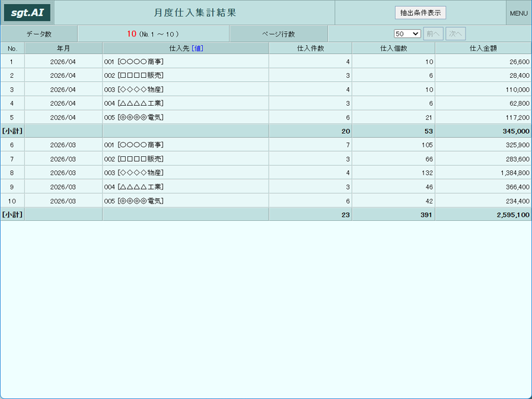Click the second 小計 total 2,595,100
Viewport: 532px width, 399px height.
tap(513, 215)
